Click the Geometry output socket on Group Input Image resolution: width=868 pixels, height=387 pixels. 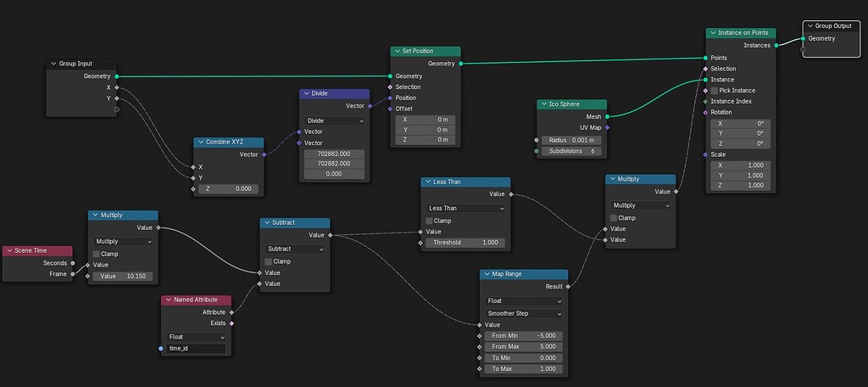coord(117,76)
